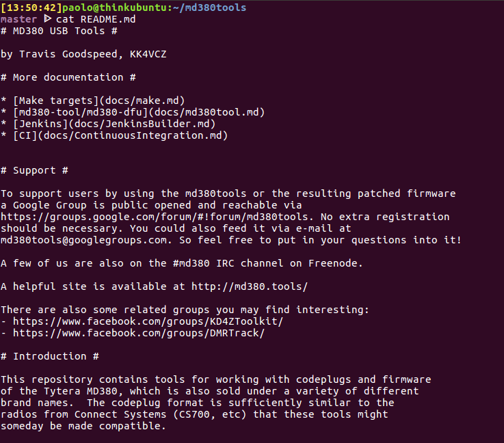Click the KD4ZToolkit Facebook group URL
This screenshot has width=504, height=443.
148,321
